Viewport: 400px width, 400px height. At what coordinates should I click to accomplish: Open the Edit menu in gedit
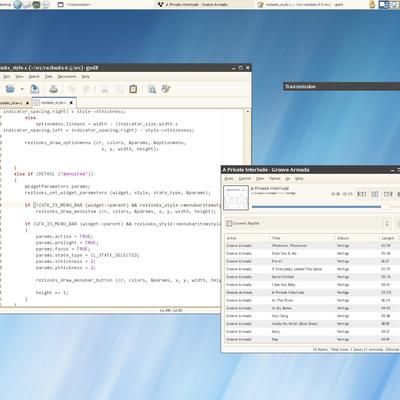click(7, 77)
